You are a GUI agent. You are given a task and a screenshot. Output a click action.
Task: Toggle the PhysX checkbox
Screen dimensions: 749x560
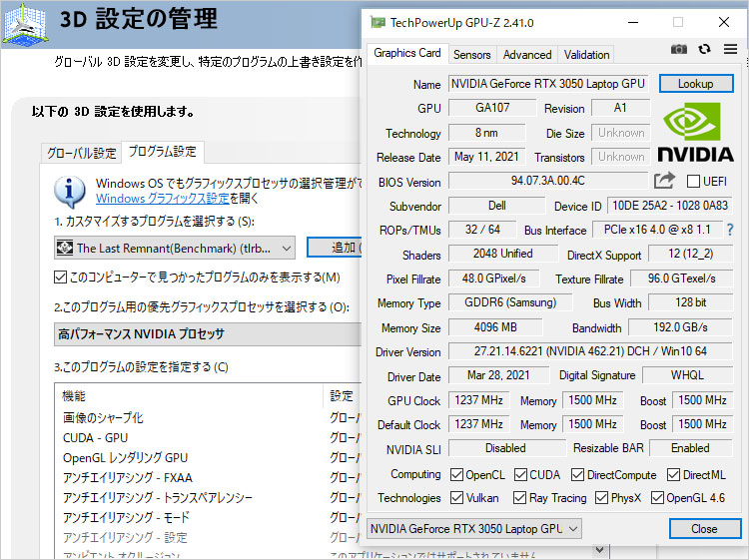pos(602,498)
